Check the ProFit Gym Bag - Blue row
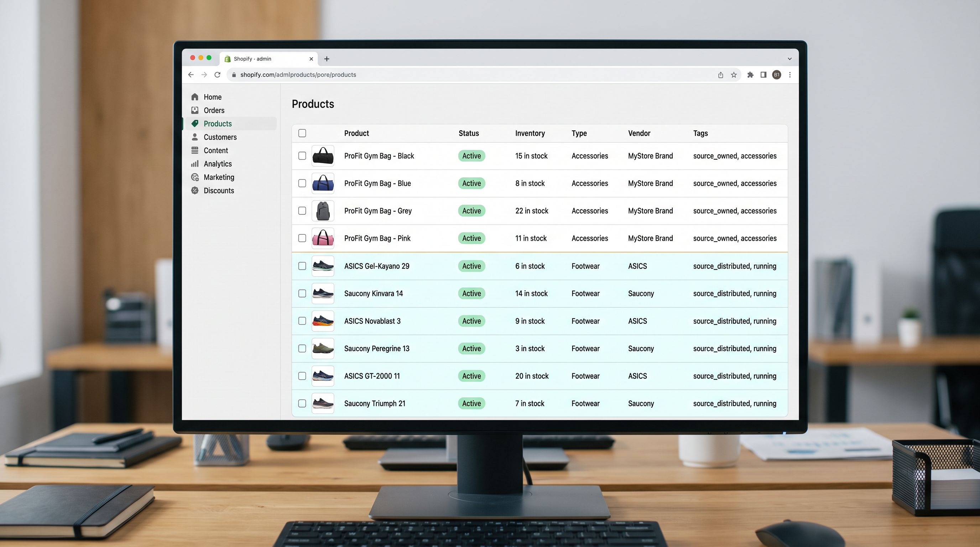This screenshot has height=547, width=980. [302, 183]
